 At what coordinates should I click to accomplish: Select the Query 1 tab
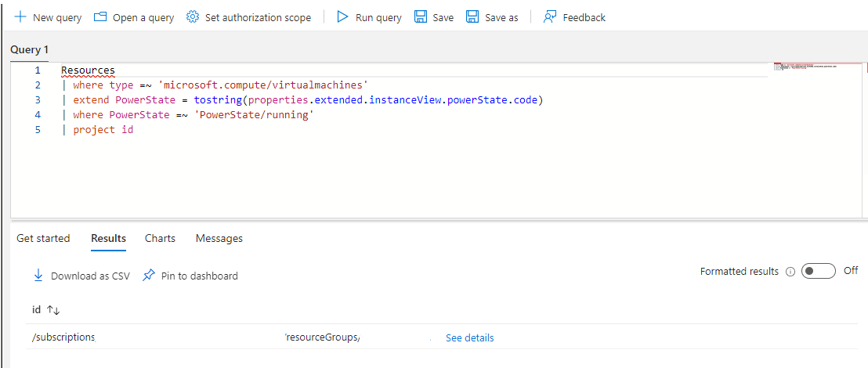pos(29,50)
